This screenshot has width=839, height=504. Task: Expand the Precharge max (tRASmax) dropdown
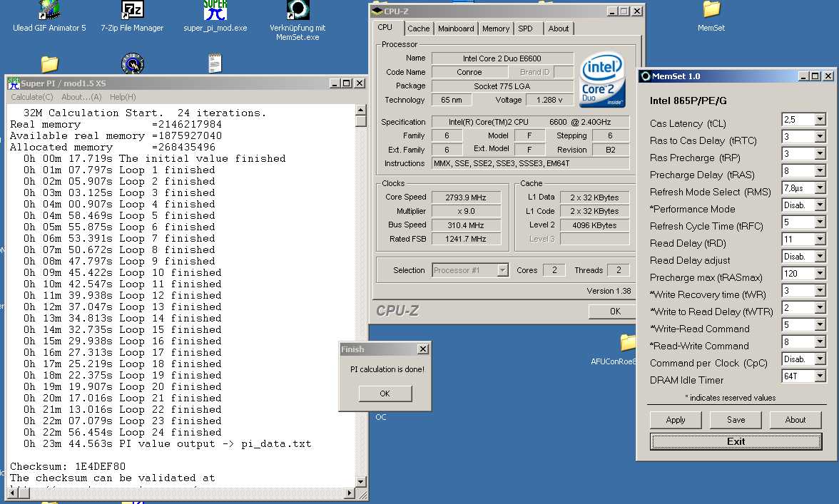820,273
